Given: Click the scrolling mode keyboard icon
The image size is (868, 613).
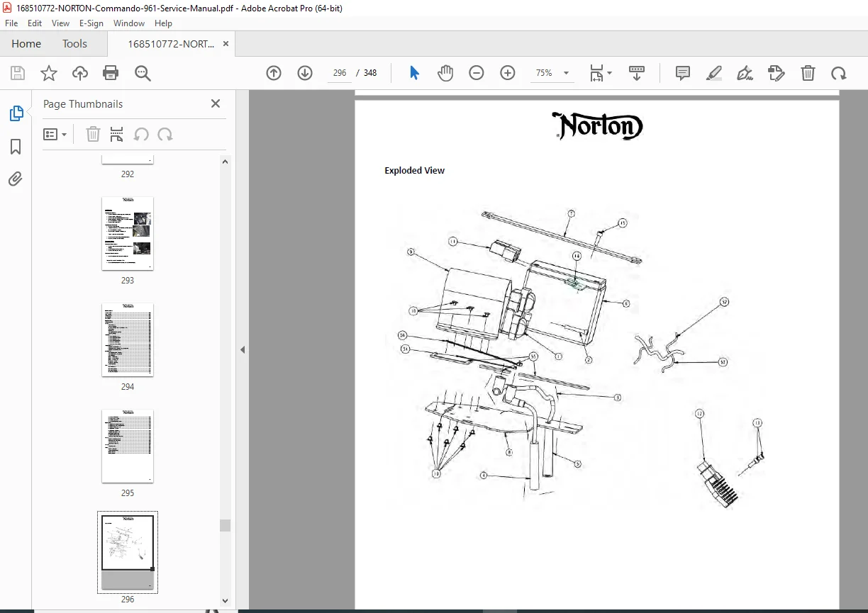Looking at the screenshot, I should point(636,73).
